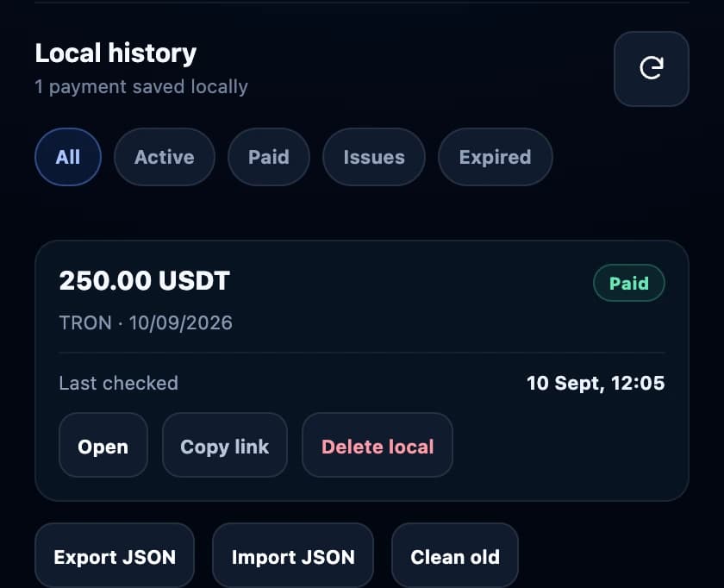Switch to the Active filter

pyautogui.click(x=165, y=157)
